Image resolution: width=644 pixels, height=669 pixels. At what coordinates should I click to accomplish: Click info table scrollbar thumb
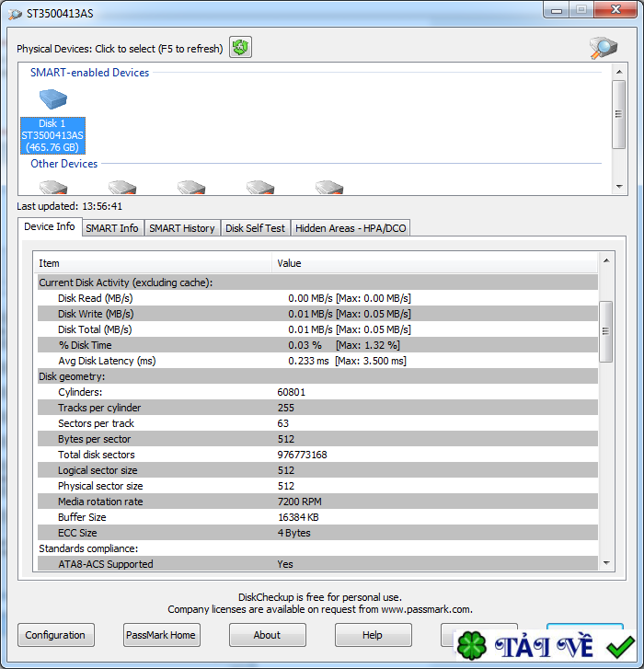605,331
